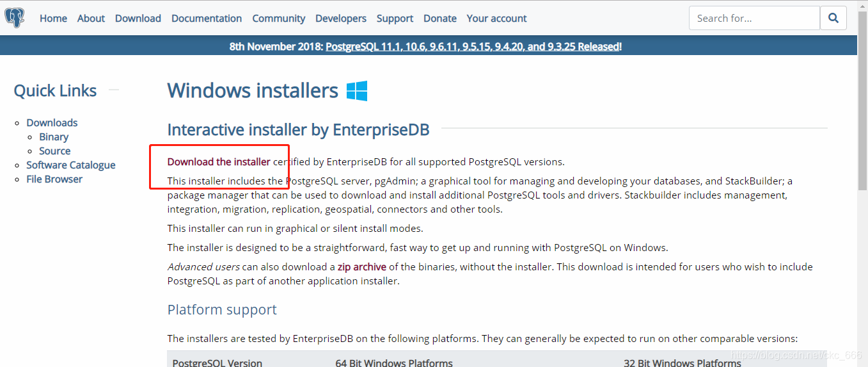This screenshot has height=367, width=868.
Task: Open File Browser quick link
Action: pyautogui.click(x=54, y=179)
